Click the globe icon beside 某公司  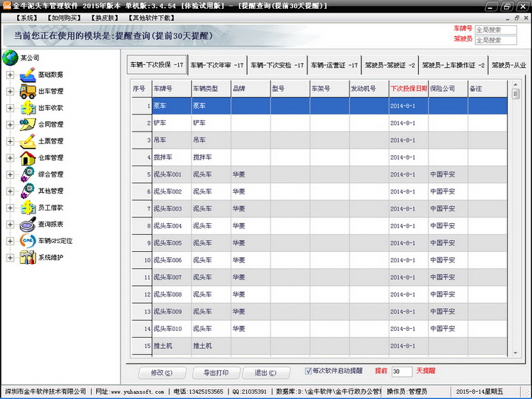tap(10, 58)
